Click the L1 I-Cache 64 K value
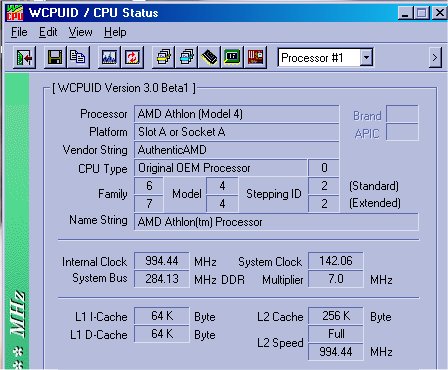Image resolution: width=448 pixels, height=370 pixels. pyautogui.click(x=162, y=316)
